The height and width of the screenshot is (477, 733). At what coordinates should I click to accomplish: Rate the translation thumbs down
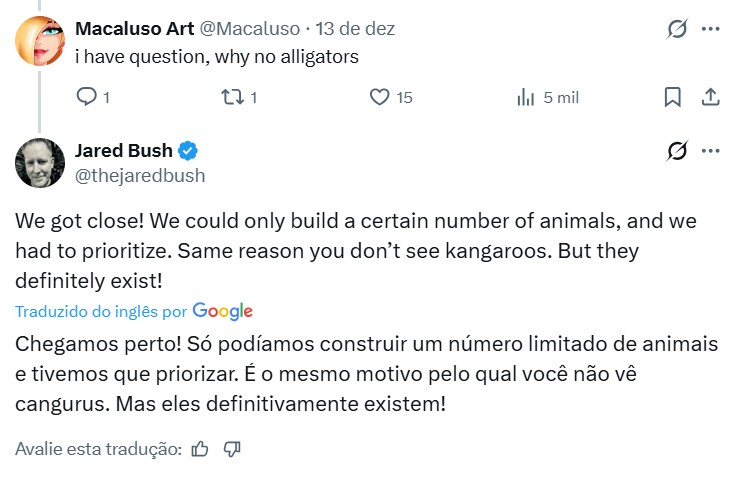click(232, 449)
